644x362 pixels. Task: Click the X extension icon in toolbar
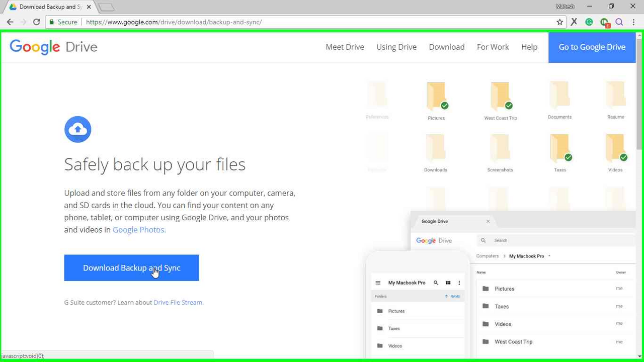574,22
